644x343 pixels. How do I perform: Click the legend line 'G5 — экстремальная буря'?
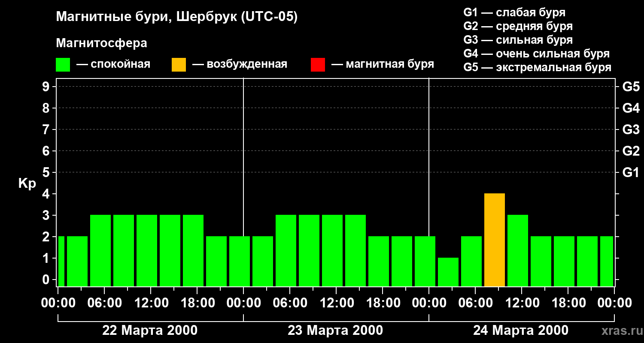click(538, 67)
